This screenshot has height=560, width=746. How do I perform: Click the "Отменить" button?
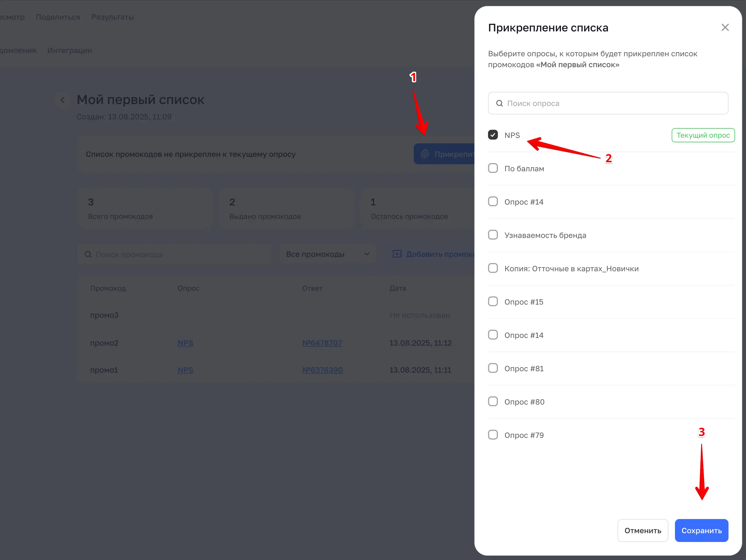[643, 531]
